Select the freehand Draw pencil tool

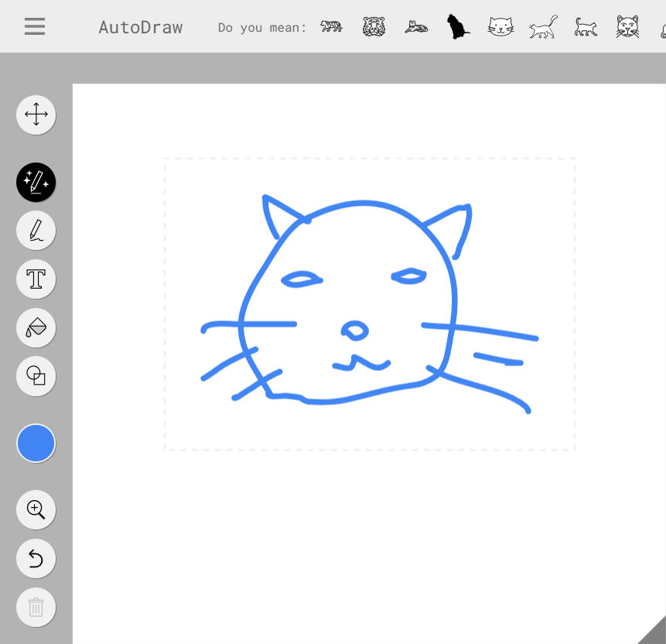click(x=36, y=231)
